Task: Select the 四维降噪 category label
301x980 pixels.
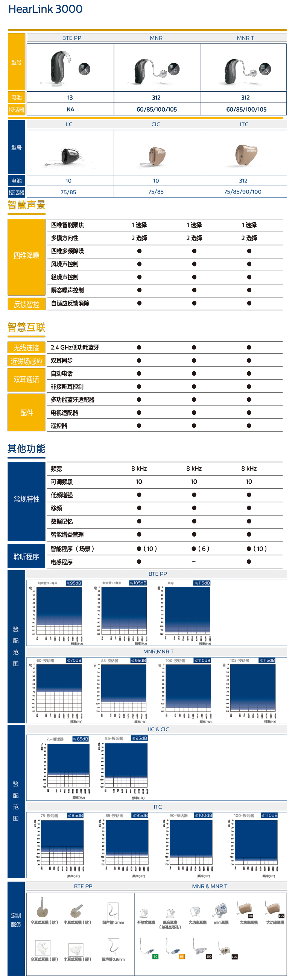Action: coord(27,255)
